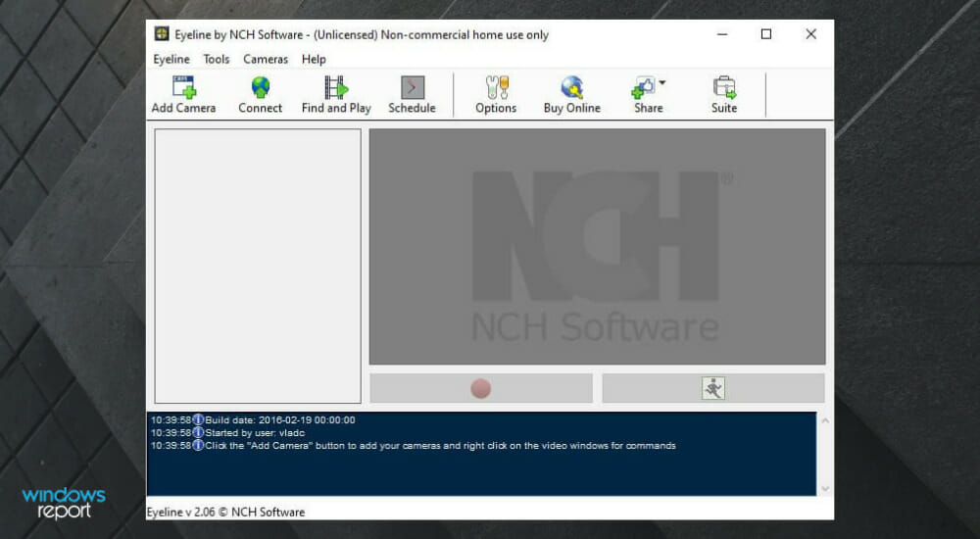Screen dimensions: 980x539
Task: Close the Eyeline window
Action: click(x=810, y=34)
